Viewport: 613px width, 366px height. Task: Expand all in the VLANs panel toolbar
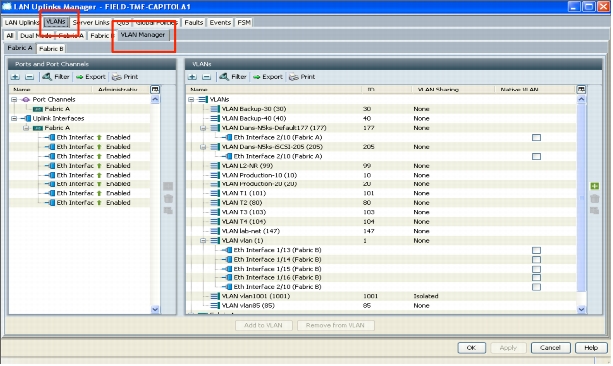[x=192, y=77]
